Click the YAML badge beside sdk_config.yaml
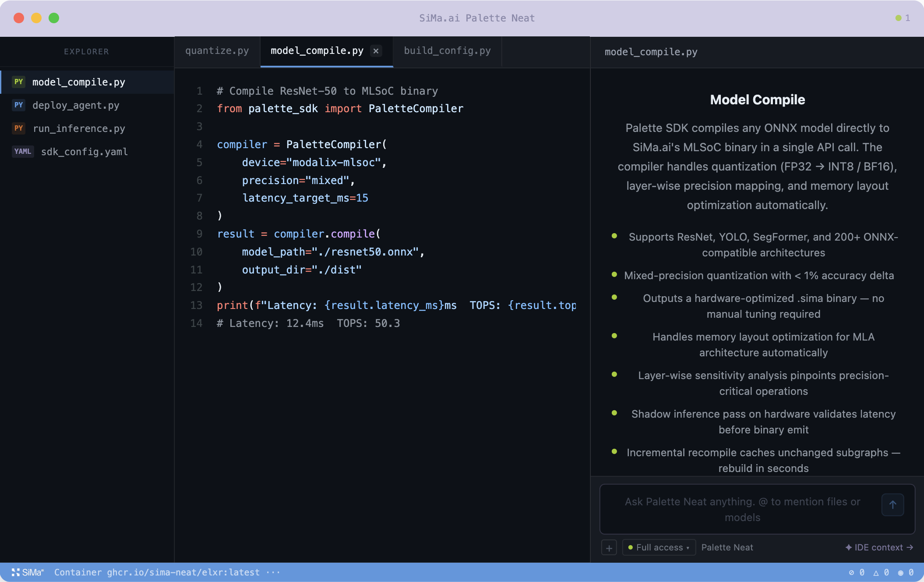Image resolution: width=924 pixels, height=582 pixels. (23, 152)
